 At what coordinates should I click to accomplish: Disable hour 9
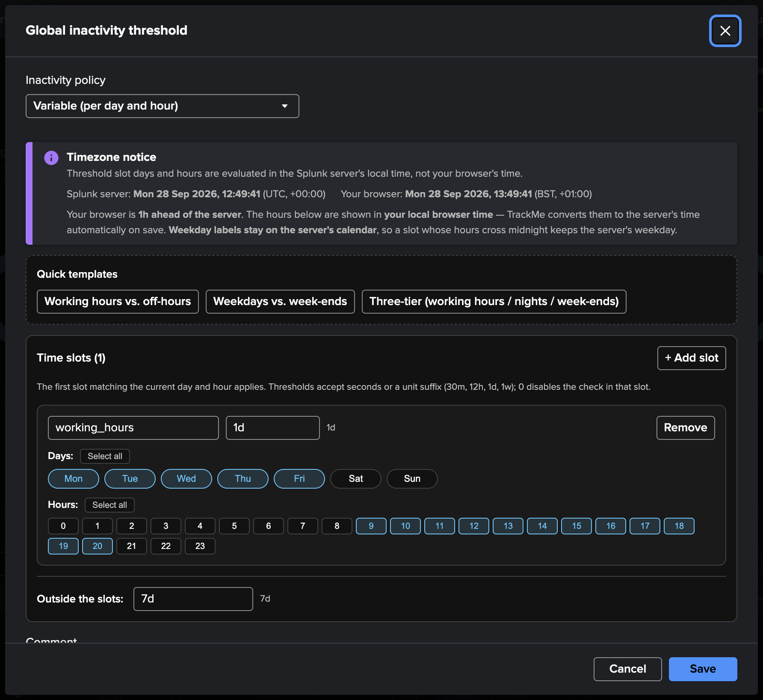(x=371, y=526)
